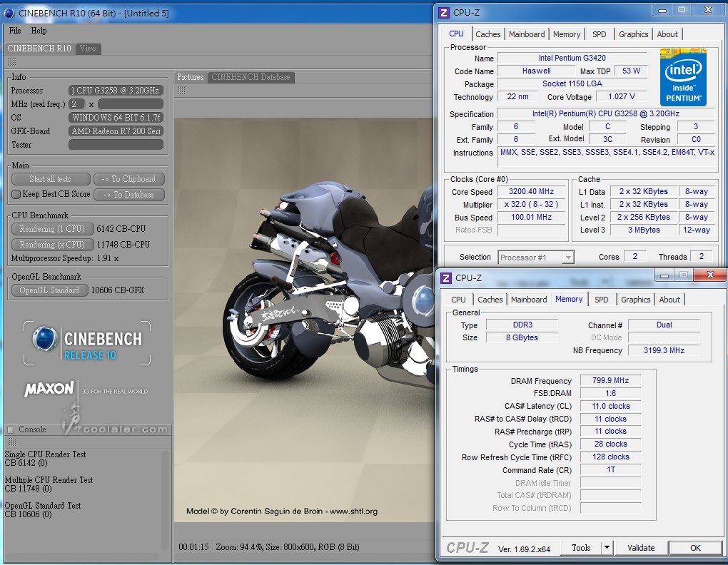Open SPD tab in lower CPU-Z window
The height and width of the screenshot is (565, 728).
coord(601,300)
